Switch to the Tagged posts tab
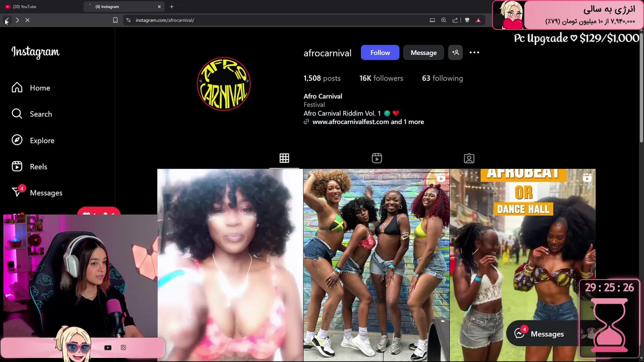The height and width of the screenshot is (362, 644). tap(469, 158)
